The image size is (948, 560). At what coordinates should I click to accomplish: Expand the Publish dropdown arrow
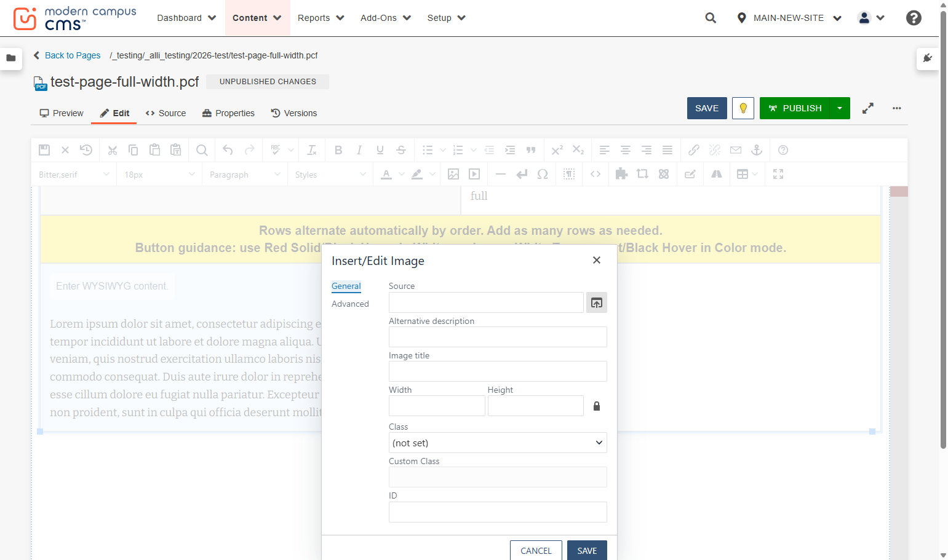click(840, 108)
